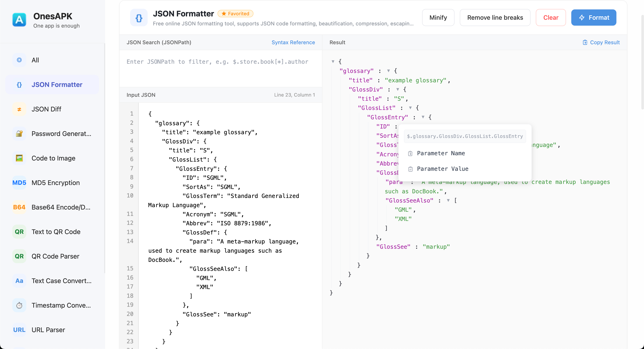644x349 pixels.
Task: Open the Syntax Reference link
Action: coord(293,42)
